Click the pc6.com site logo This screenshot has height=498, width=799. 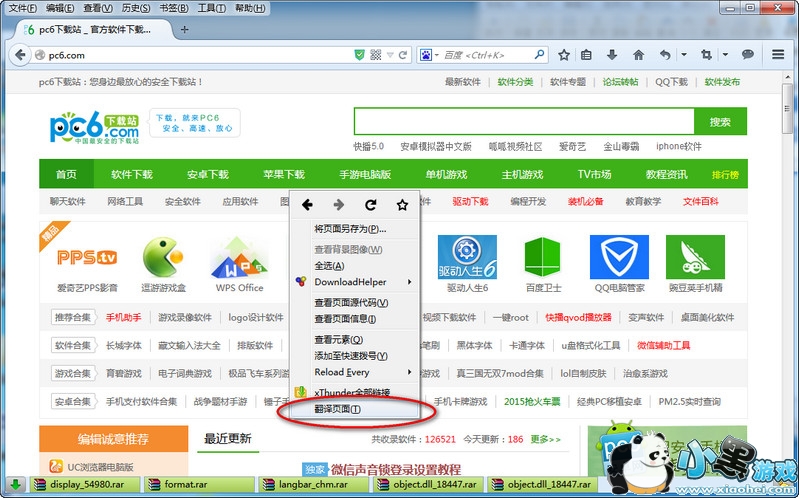click(94, 127)
